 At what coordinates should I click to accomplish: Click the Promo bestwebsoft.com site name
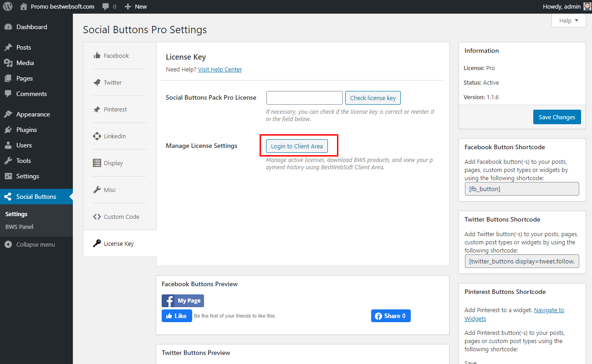click(x=62, y=6)
